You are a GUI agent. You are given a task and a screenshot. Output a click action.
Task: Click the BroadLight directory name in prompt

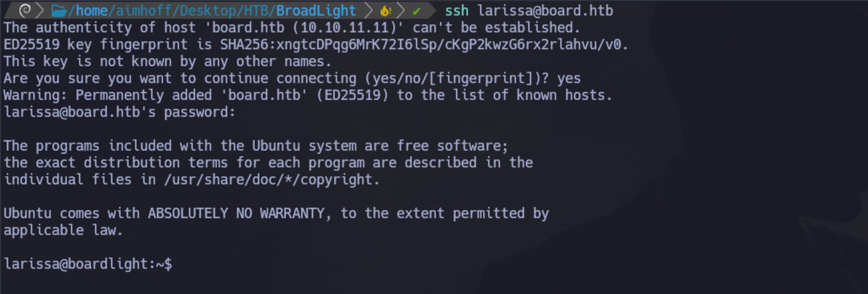316,11
